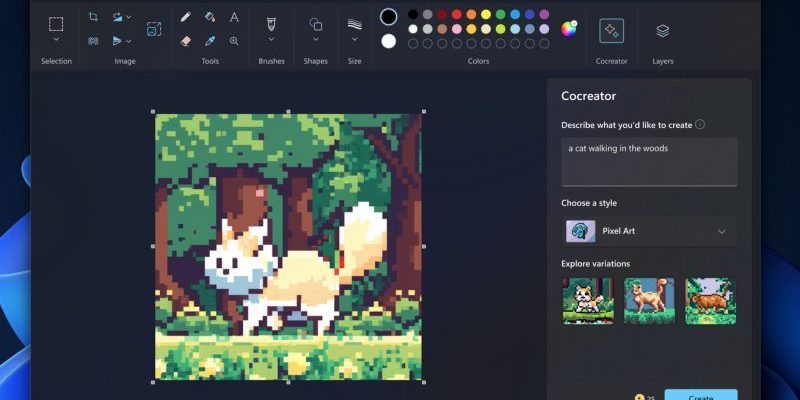Pick the lavender palette swatch
The width and height of the screenshot is (800, 400).
tap(544, 29)
